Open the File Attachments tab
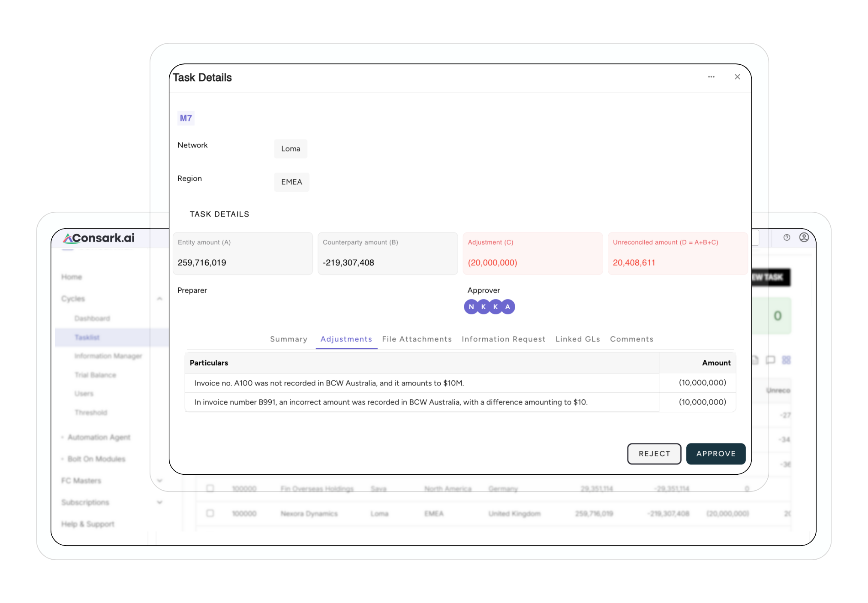Screen dimensions: 868x603 click(417, 339)
